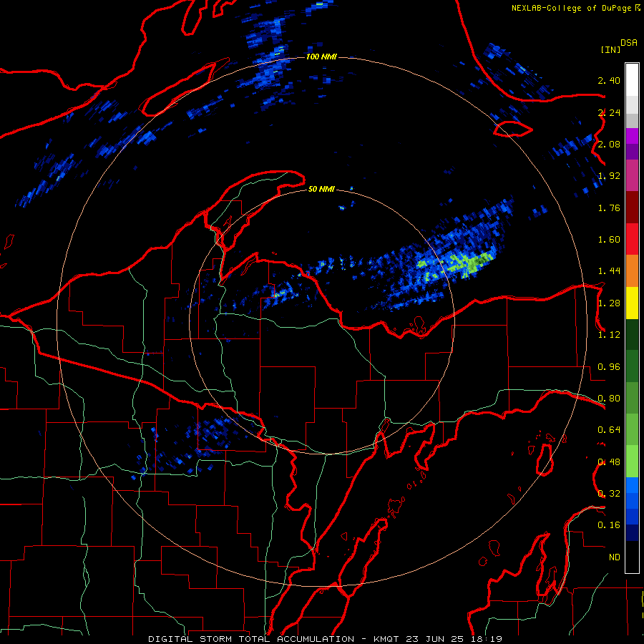Image resolution: width=644 pixels, height=644 pixels.
Task: Select the 0.64 legend value
Action: [609, 430]
